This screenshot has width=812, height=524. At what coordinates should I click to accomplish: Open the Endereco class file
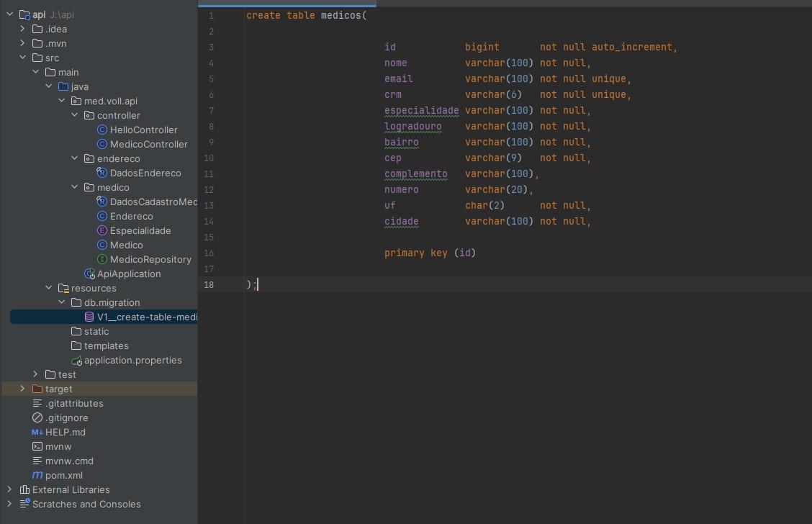131,217
